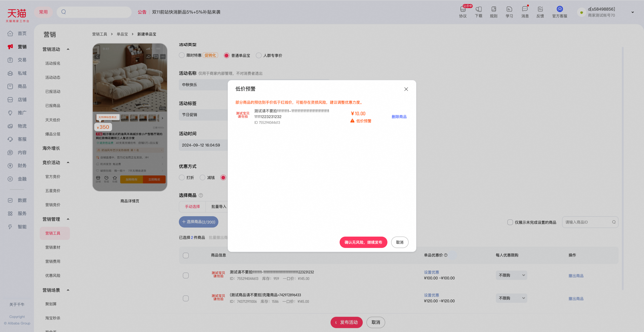Click 发布活动 button

pos(346,322)
